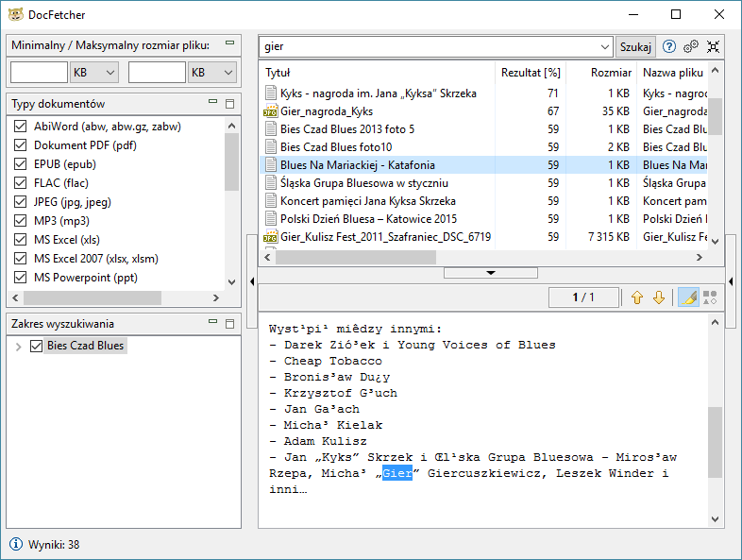Toggle the MS Powerpoint (ppt) checkbox

[x=21, y=278]
